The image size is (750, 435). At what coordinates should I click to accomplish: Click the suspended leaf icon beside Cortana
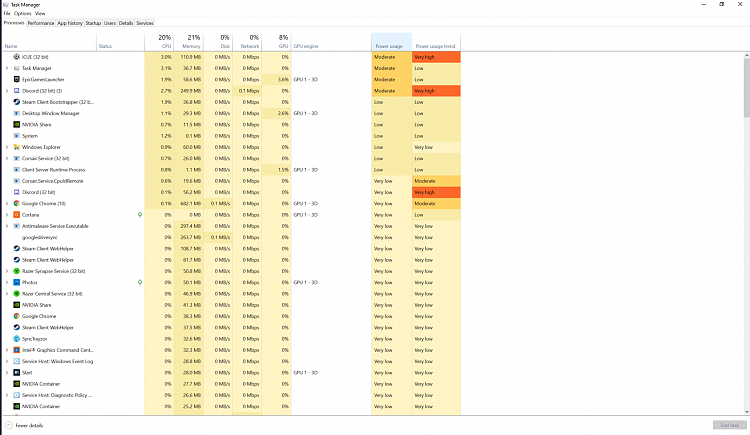point(140,215)
